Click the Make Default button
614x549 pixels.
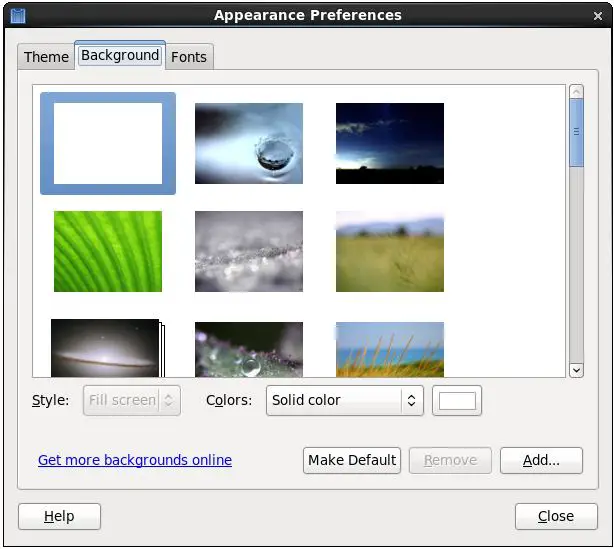tap(352, 461)
